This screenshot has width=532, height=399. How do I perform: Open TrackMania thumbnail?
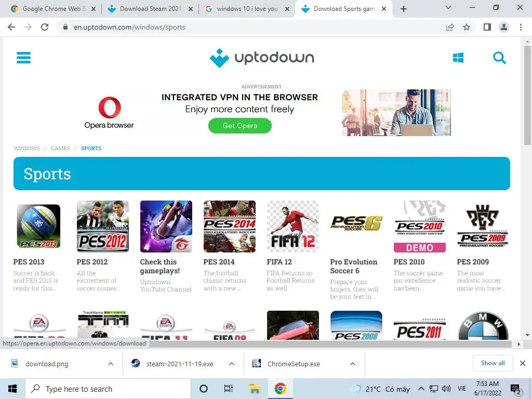click(103, 325)
